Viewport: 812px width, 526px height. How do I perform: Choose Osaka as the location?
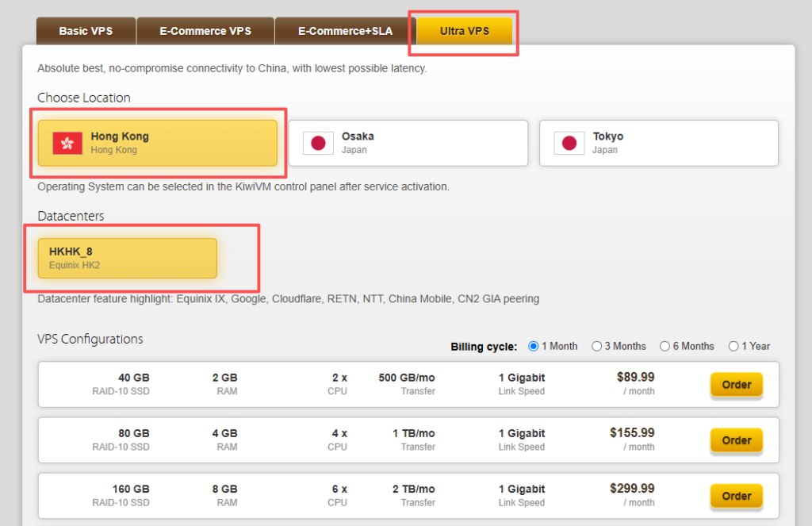point(408,143)
